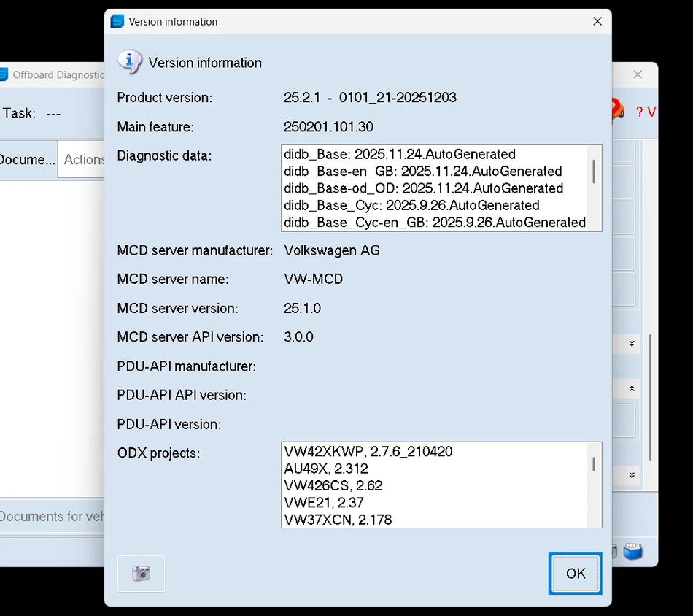This screenshot has width=693, height=616.
Task: Click the blue database icon in background window
Action: [633, 552]
